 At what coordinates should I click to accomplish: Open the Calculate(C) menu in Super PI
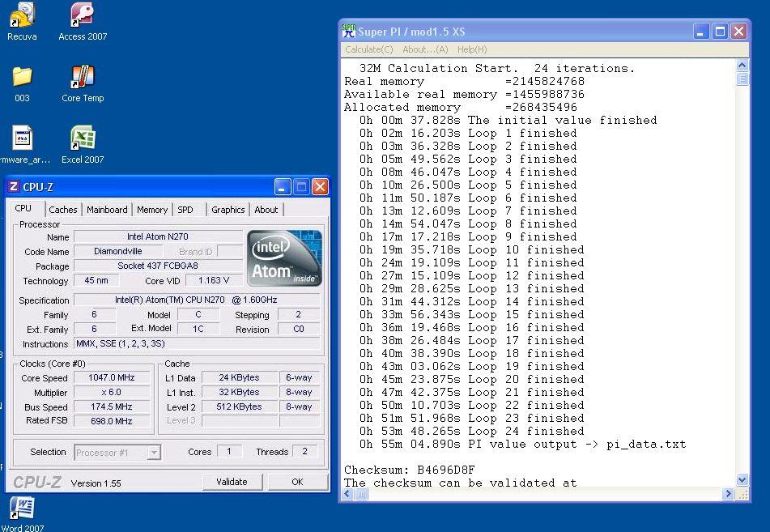pyautogui.click(x=369, y=49)
